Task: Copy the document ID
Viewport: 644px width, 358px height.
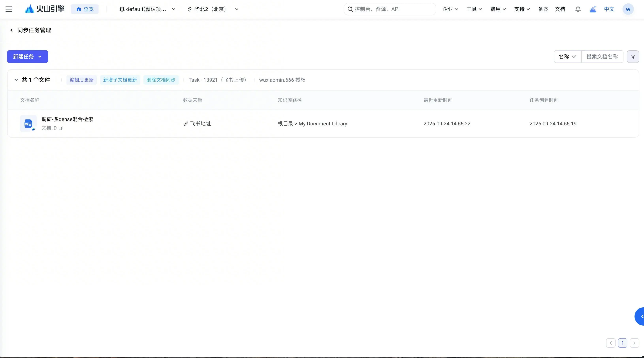Action: 60,128
